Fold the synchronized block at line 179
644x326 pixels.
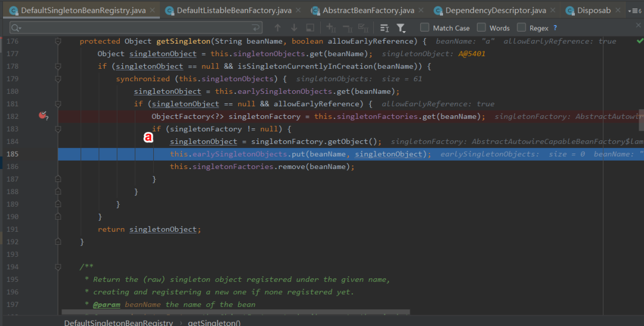[x=58, y=79]
